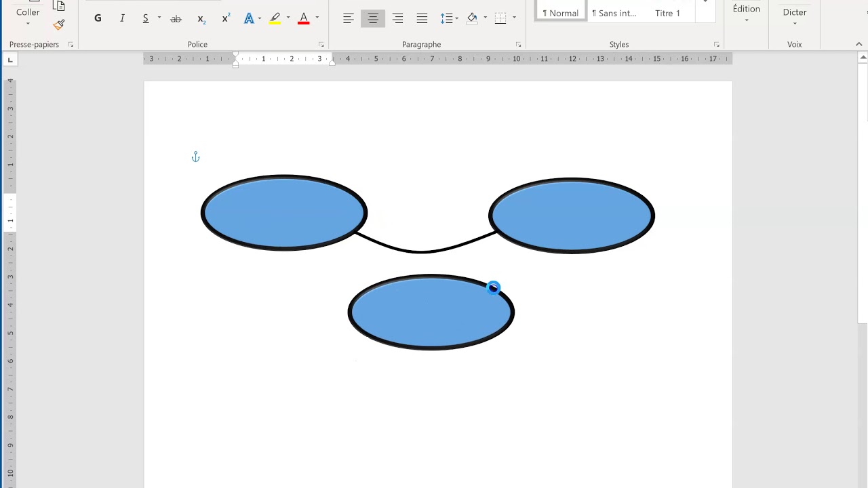Select the top-right blue ellipse
This screenshot has width=868, height=488.
pyautogui.click(x=572, y=216)
